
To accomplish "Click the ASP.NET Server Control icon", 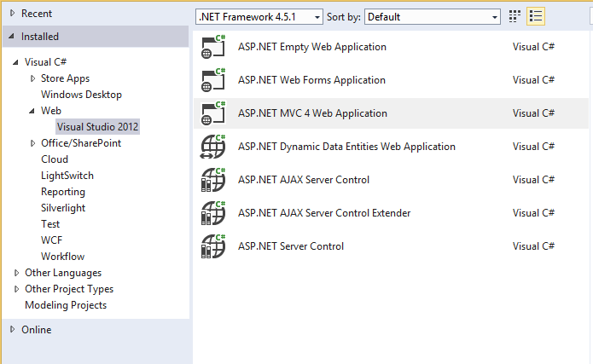I will click(212, 246).
